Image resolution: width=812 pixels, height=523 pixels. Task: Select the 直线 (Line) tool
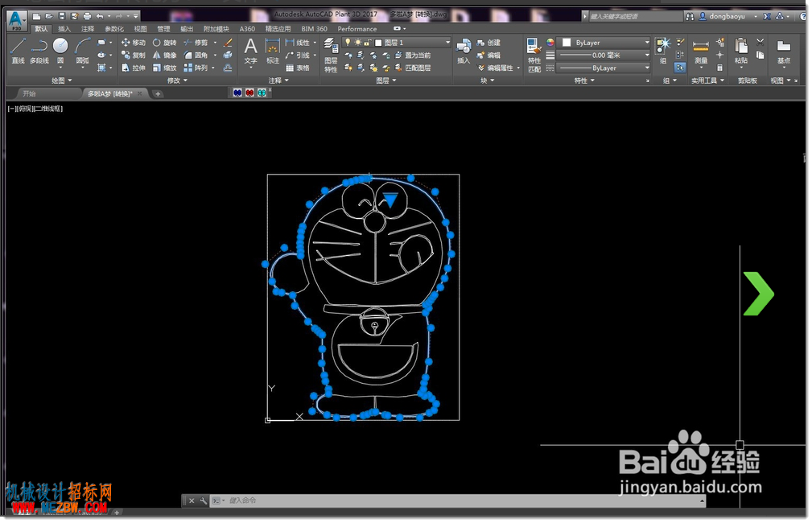(x=19, y=51)
